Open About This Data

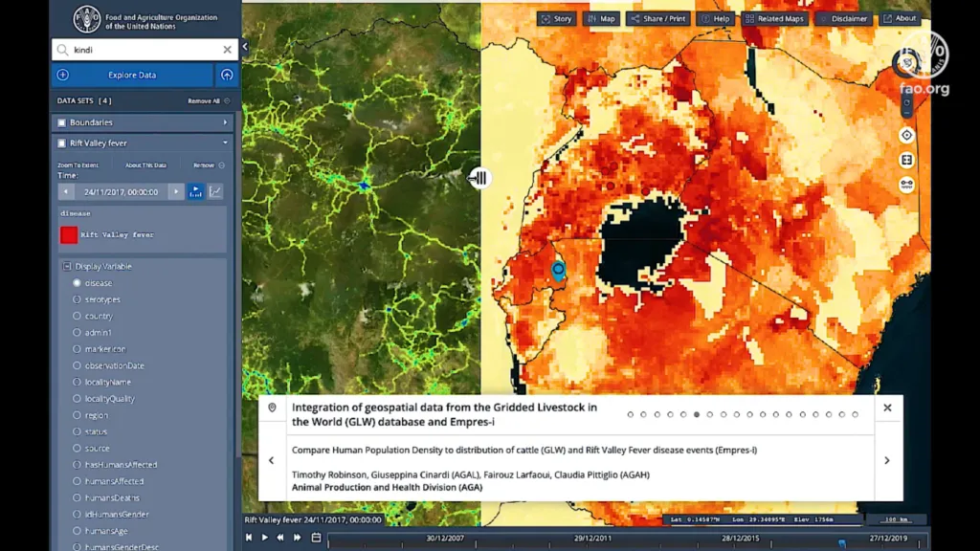point(145,165)
